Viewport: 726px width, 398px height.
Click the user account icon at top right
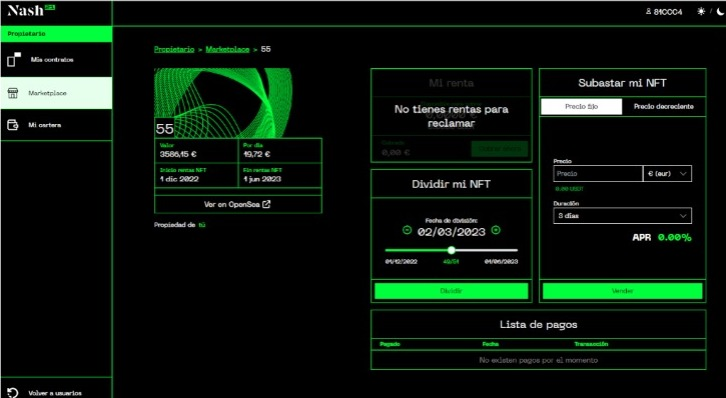(649, 12)
